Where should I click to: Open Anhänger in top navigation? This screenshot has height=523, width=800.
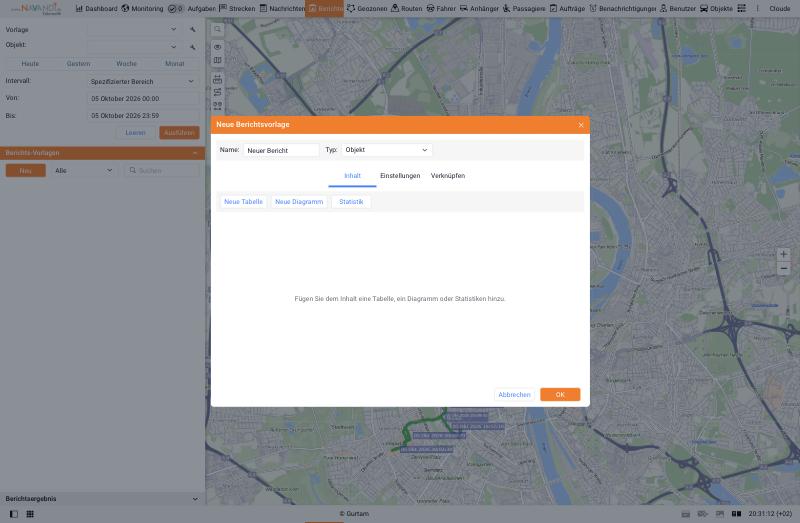pos(479,9)
